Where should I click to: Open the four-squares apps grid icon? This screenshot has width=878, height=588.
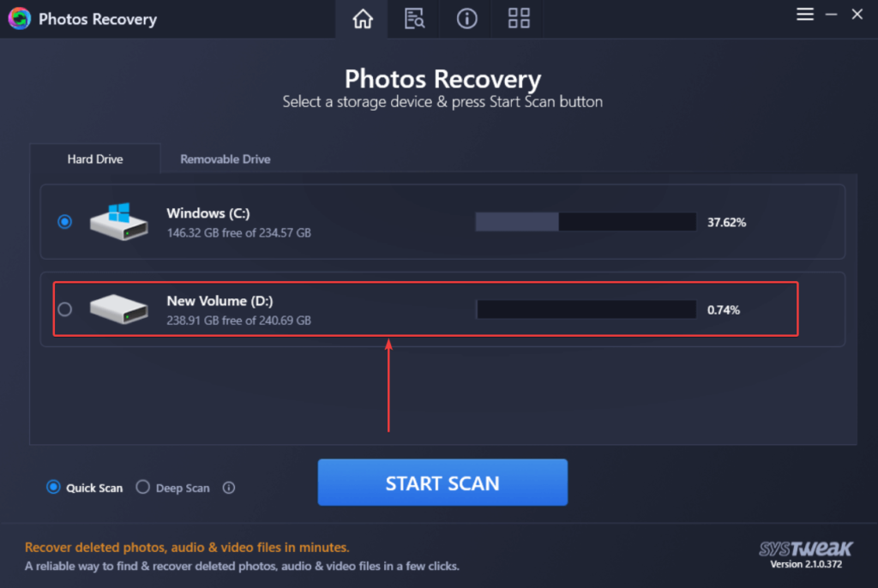coord(519,19)
